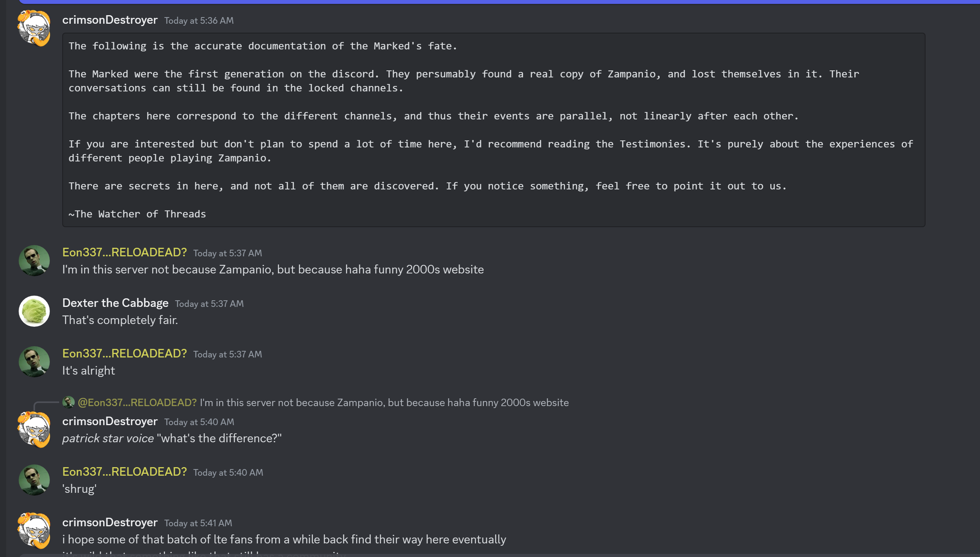Click the "That's completely fair." message text

point(120,320)
